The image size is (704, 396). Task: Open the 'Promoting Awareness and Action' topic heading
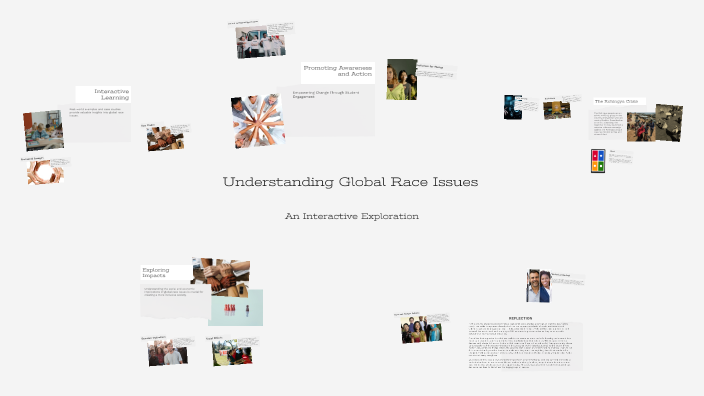click(338, 71)
